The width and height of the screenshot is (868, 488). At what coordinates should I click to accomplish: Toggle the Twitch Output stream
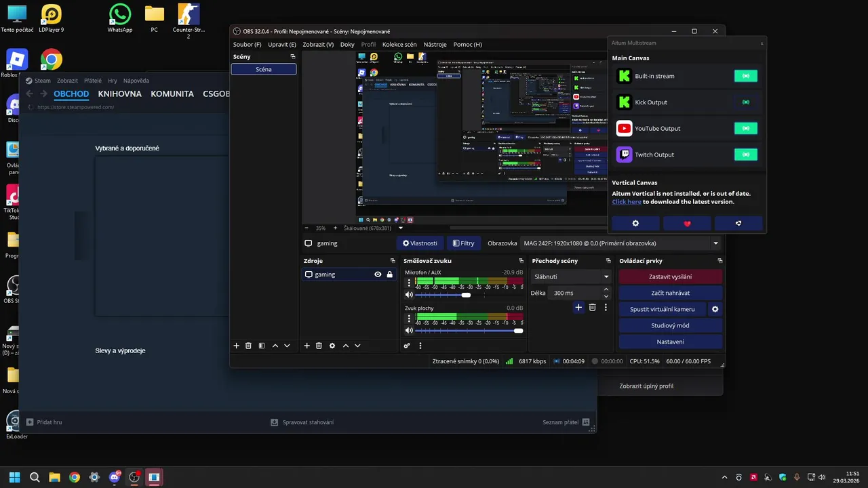tap(746, 155)
